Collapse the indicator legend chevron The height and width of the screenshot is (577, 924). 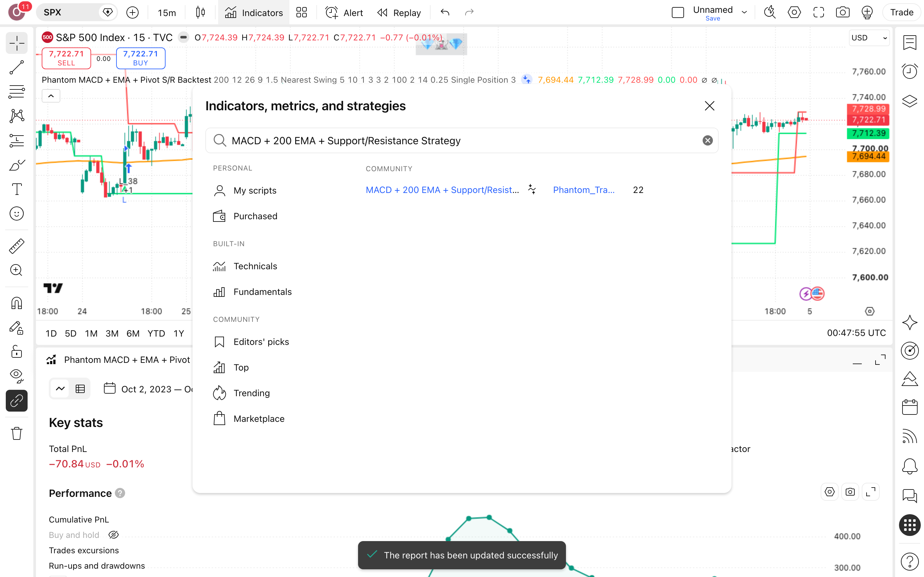(x=51, y=96)
